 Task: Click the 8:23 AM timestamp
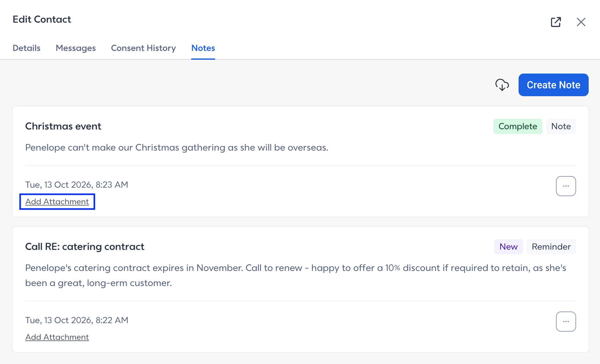[x=76, y=185]
